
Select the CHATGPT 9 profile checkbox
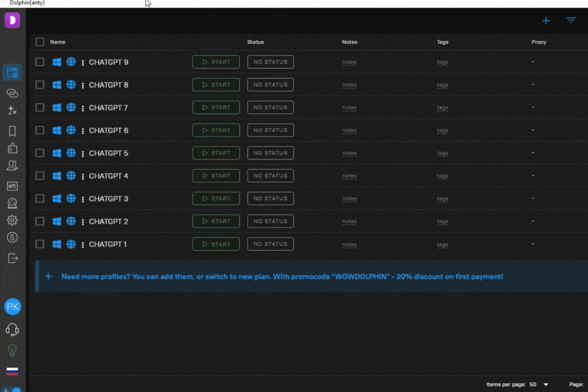[40, 62]
